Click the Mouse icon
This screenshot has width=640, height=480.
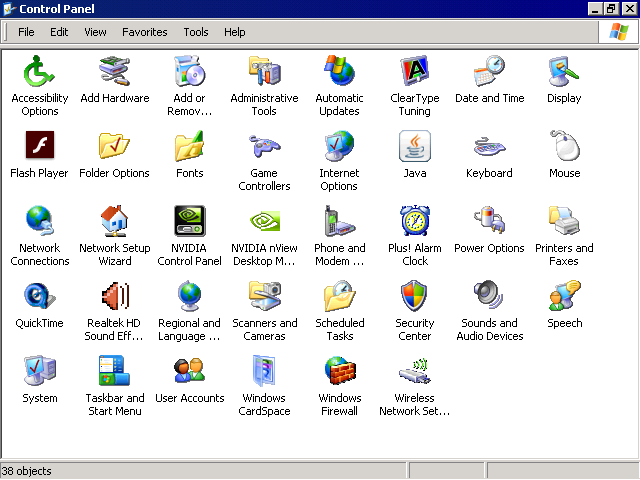pos(565,145)
